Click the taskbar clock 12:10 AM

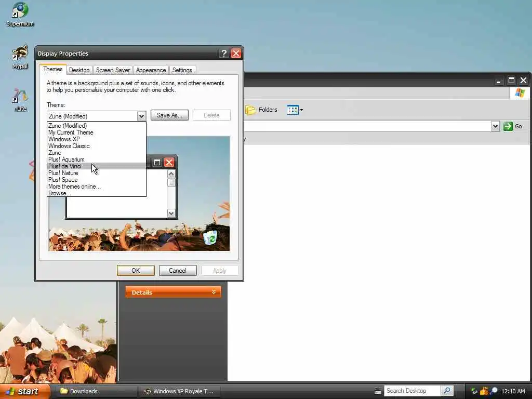coord(513,391)
